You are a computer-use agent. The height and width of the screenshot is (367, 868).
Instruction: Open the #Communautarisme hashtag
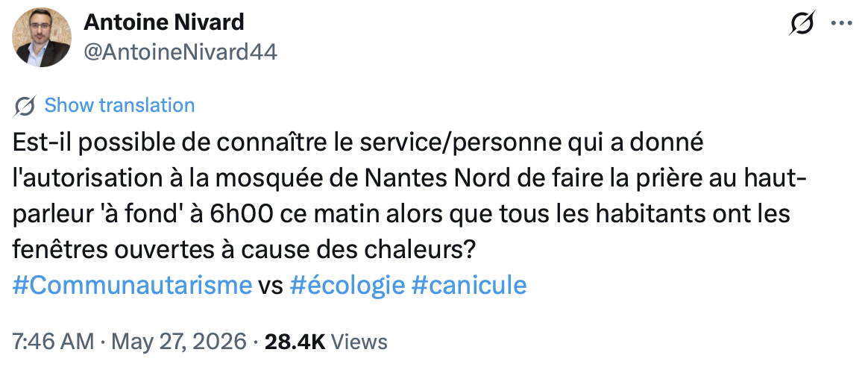[132, 286]
